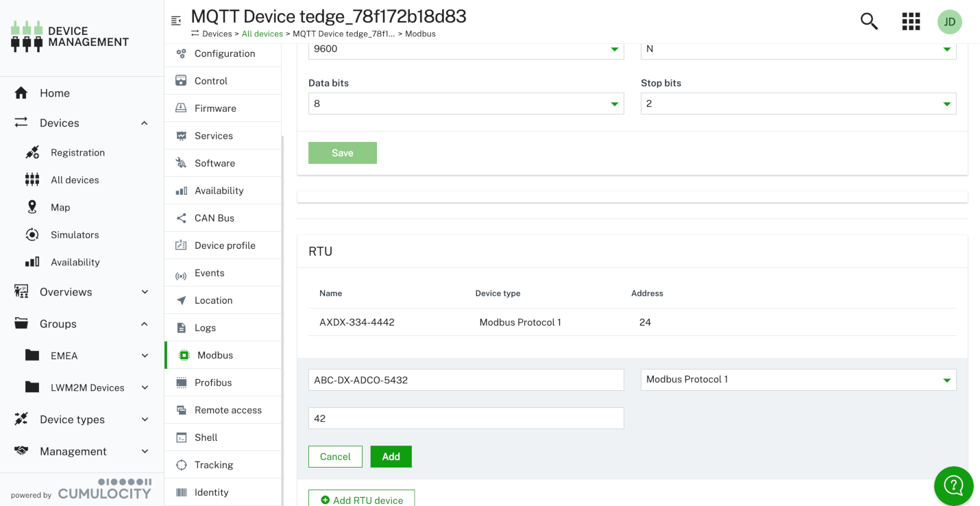Open the application switcher grid icon

pos(911,21)
